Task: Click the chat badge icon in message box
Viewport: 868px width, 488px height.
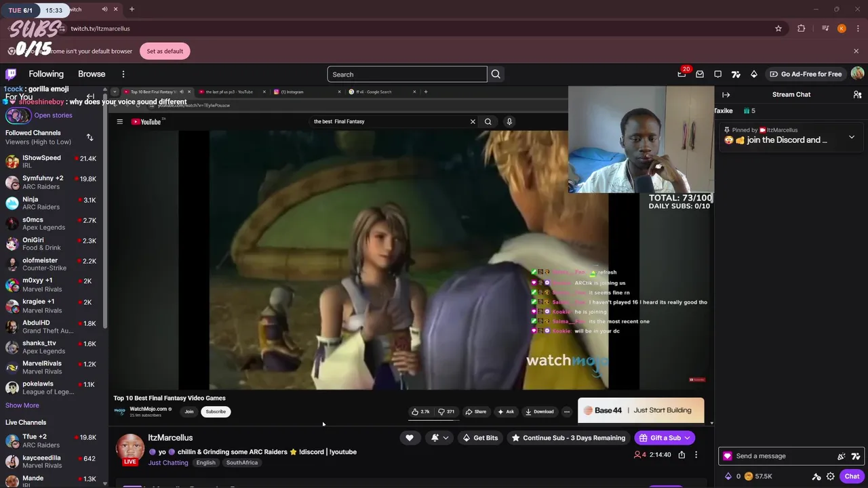Action: coord(728,456)
